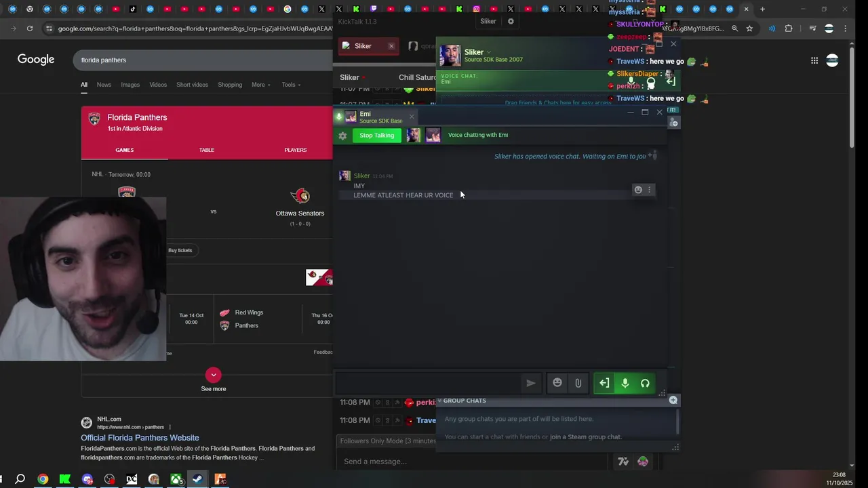Click the Google logo
868x488 pixels.
(36, 60)
